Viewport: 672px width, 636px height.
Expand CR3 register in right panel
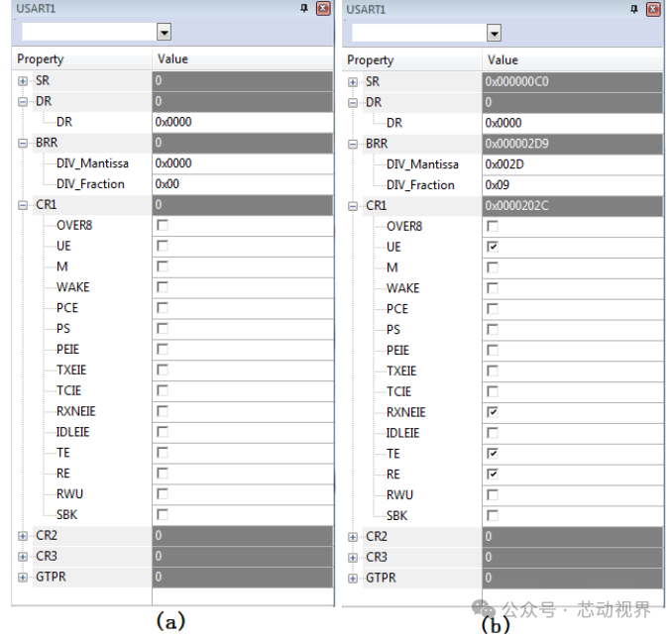[353, 557]
